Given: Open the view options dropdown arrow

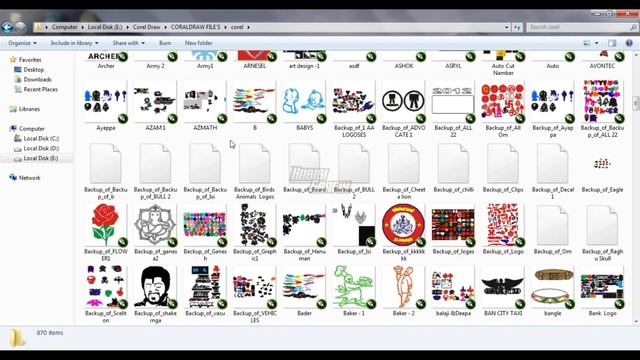Looking at the screenshot, I should pyautogui.click(x=596, y=43).
